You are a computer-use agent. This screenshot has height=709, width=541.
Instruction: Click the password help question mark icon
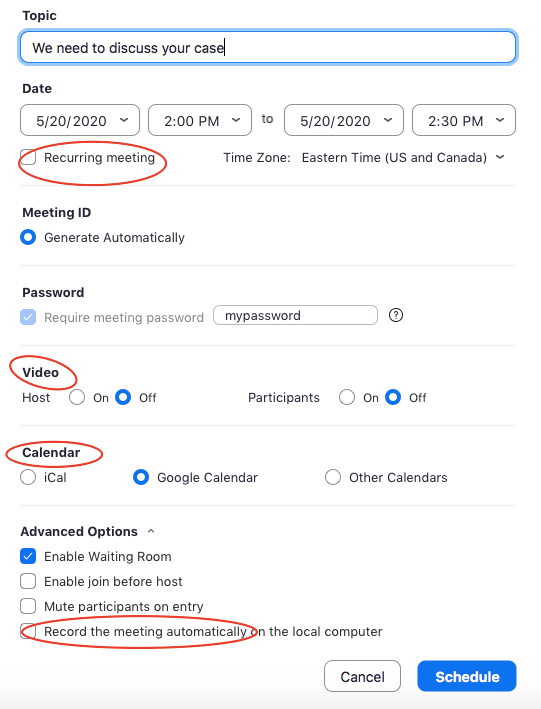[396, 315]
